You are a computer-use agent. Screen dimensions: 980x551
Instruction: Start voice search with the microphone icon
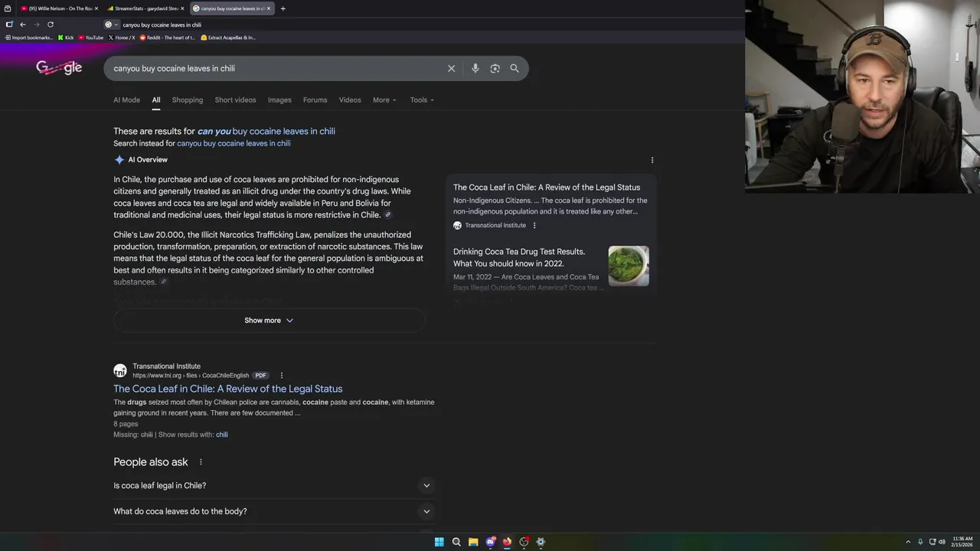click(x=475, y=68)
